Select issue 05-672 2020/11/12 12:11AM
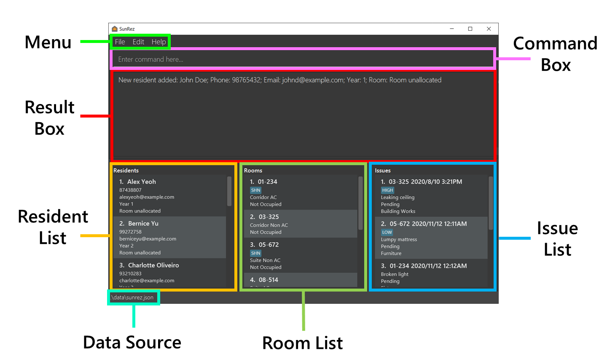Image resolution: width=607 pixels, height=364 pixels. click(x=431, y=238)
